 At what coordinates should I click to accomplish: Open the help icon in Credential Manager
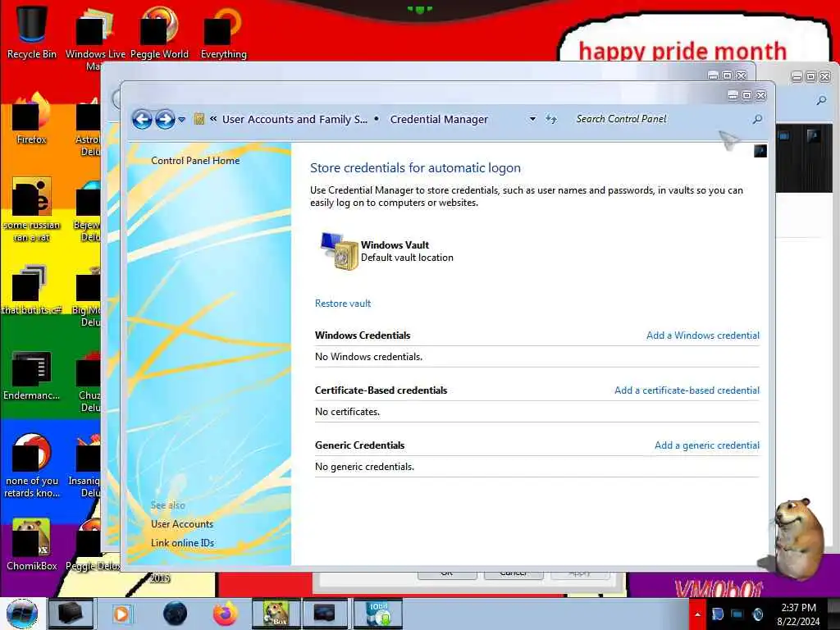click(x=760, y=151)
